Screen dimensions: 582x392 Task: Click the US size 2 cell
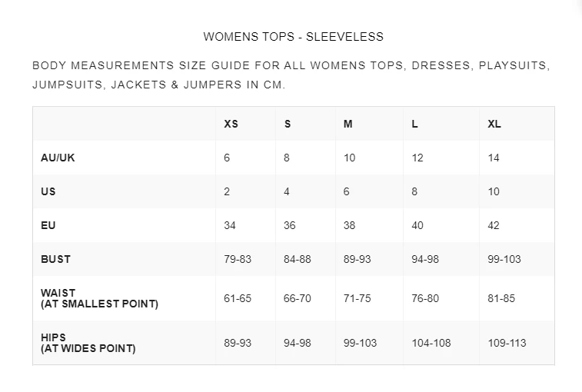pos(227,191)
